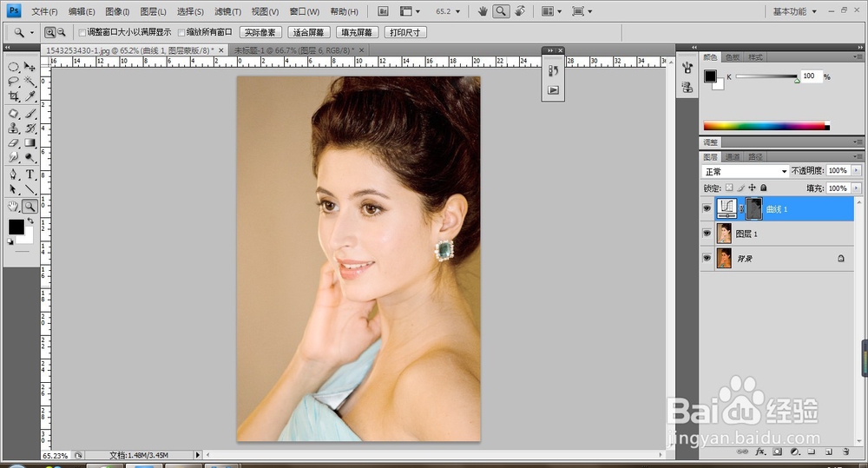This screenshot has width=868, height=468.
Task: Select the Gradient tool
Action: click(30, 143)
